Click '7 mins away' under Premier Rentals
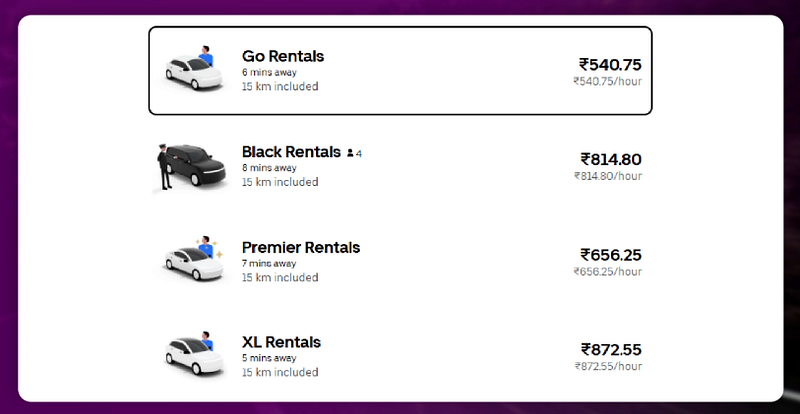 269,264
